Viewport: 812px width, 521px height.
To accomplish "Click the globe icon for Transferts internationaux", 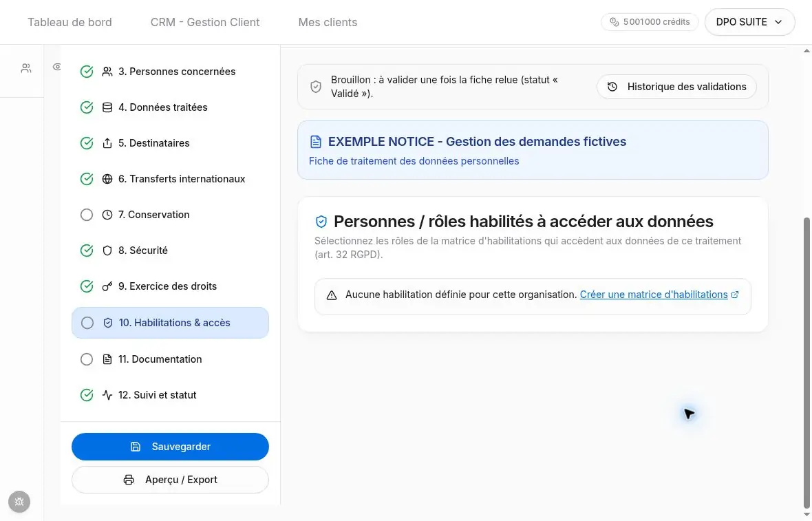I will (107, 179).
